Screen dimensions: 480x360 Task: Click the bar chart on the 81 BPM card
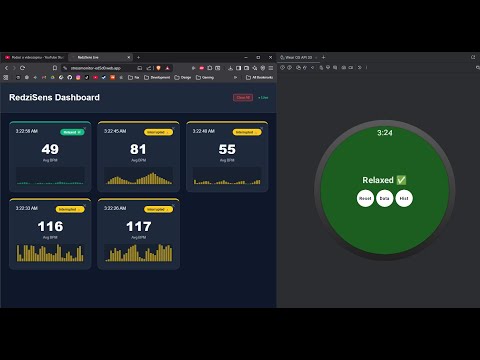pos(139,176)
